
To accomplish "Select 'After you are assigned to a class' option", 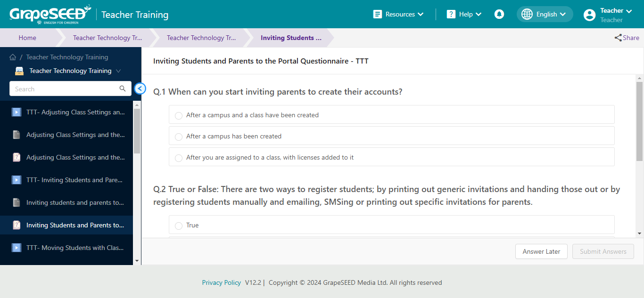I will coord(391,157).
